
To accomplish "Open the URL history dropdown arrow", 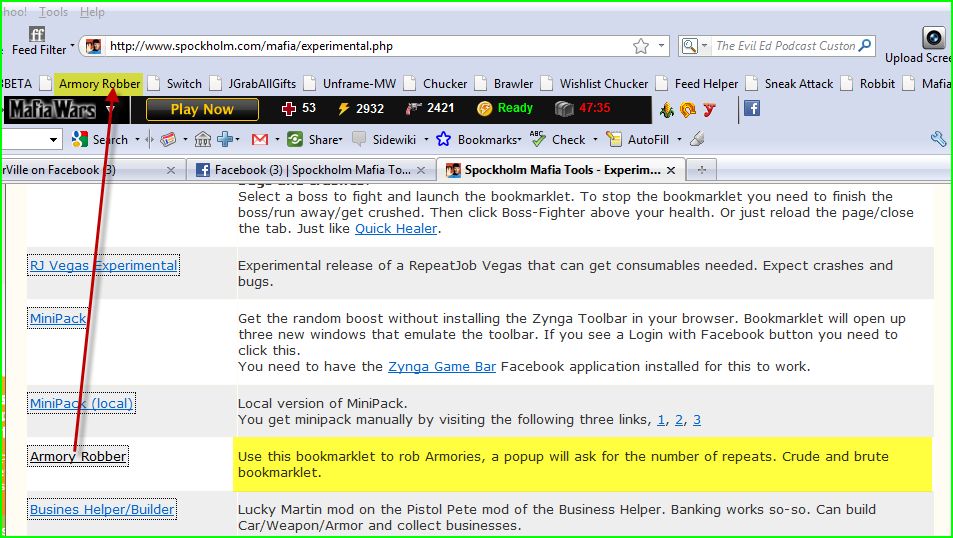I will (661, 46).
